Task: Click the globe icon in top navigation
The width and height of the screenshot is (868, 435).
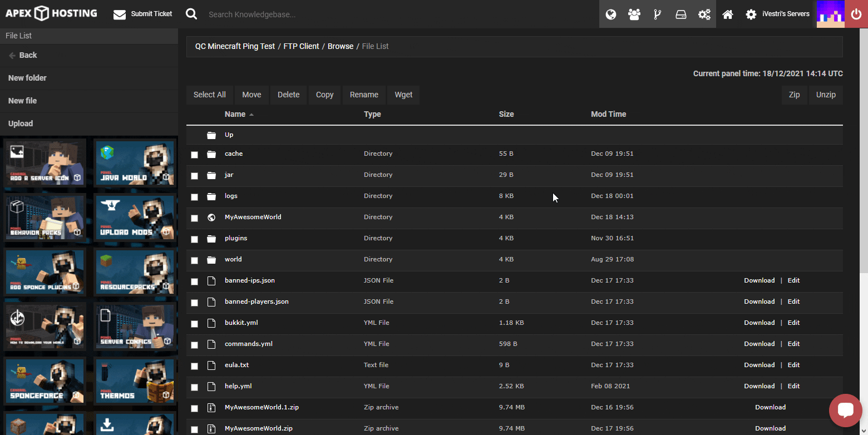Action: tap(611, 14)
